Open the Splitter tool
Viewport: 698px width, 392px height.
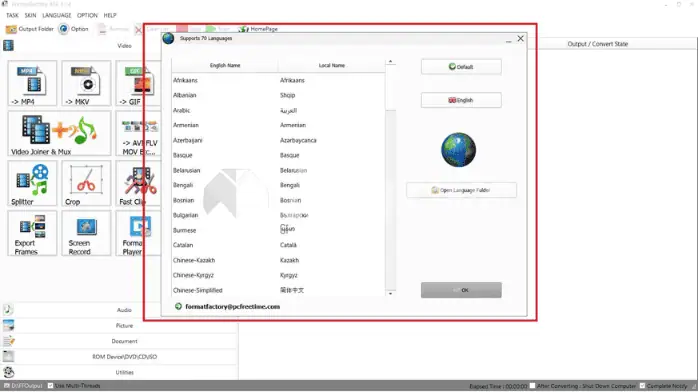pos(32,184)
